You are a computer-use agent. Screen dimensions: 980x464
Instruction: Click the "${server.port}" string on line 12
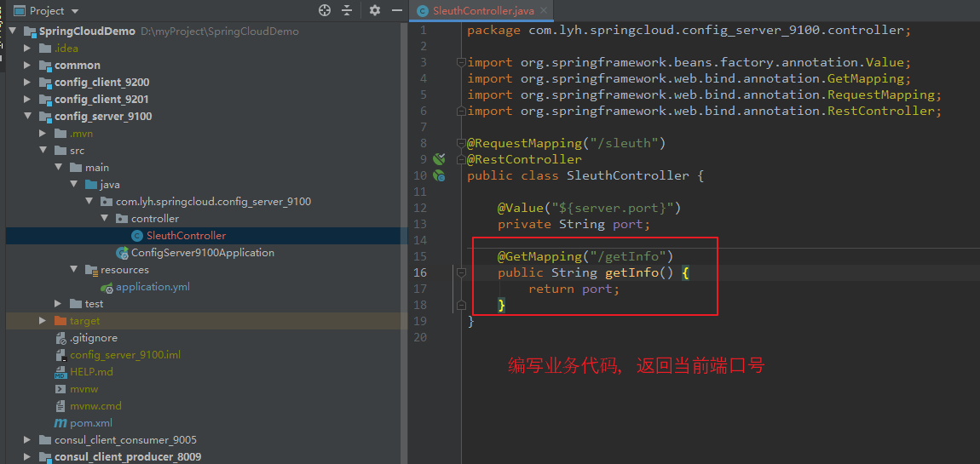[x=611, y=208]
